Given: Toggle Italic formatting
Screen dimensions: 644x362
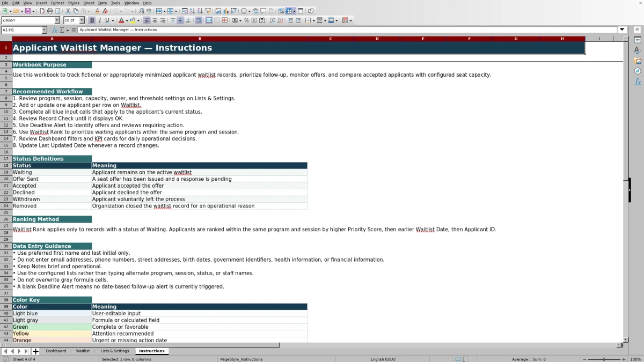Looking at the screenshot, I should (99, 20).
